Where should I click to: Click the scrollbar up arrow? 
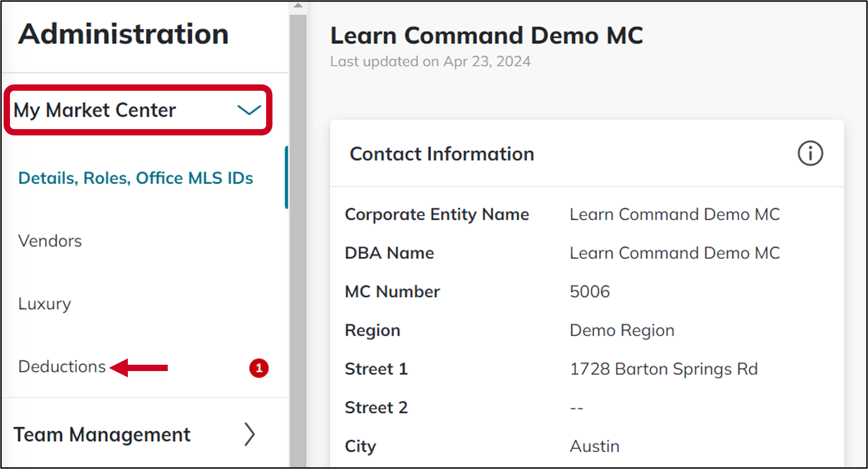point(298,5)
